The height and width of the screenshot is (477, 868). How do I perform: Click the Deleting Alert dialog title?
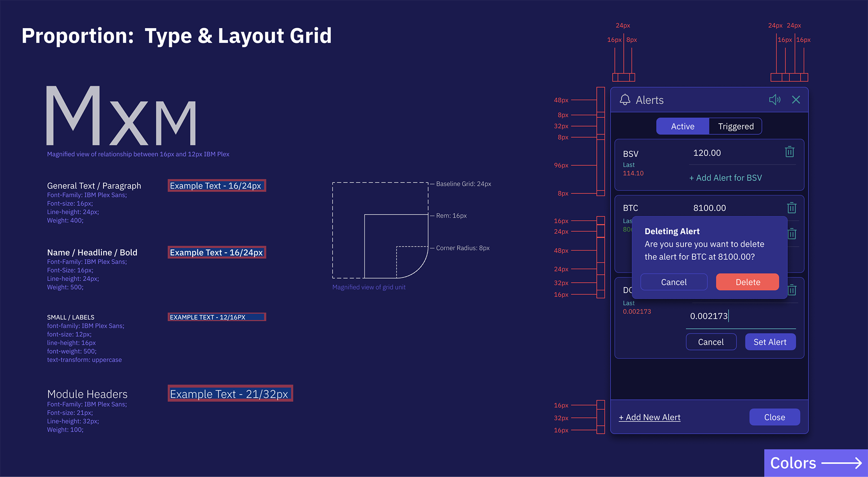[672, 231]
